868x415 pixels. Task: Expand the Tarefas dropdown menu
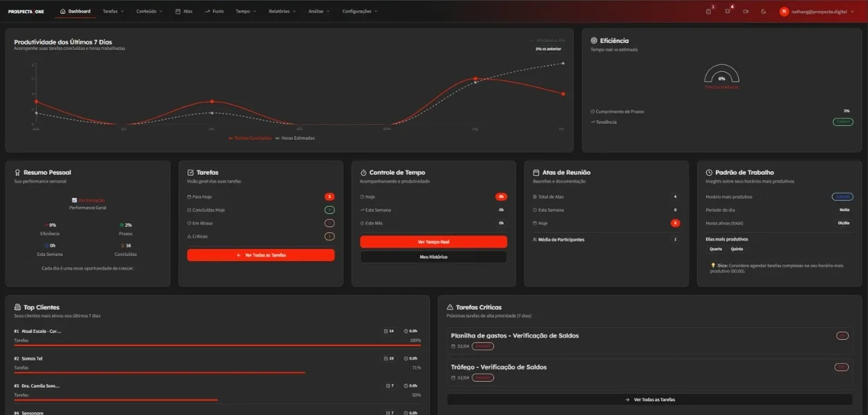pyautogui.click(x=114, y=11)
